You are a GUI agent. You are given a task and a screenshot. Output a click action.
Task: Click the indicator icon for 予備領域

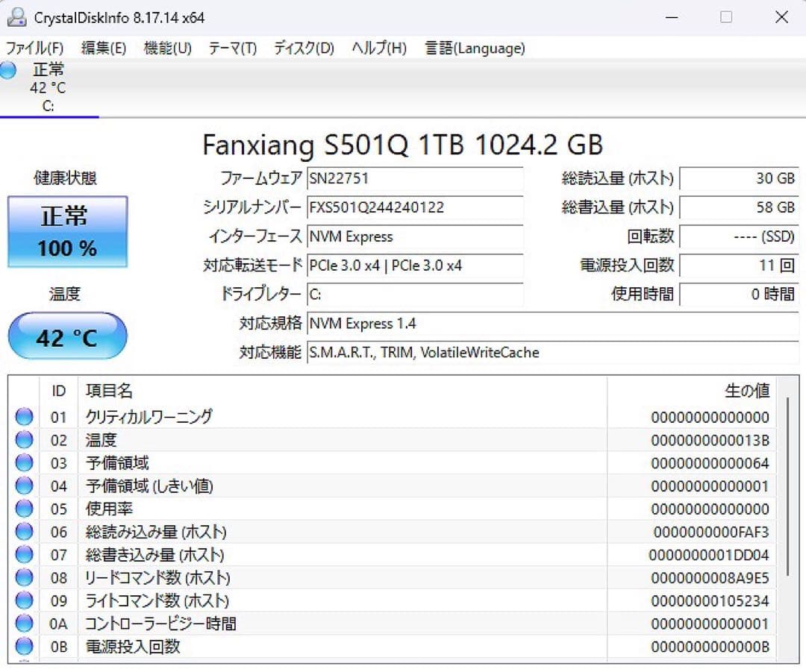click(x=24, y=462)
